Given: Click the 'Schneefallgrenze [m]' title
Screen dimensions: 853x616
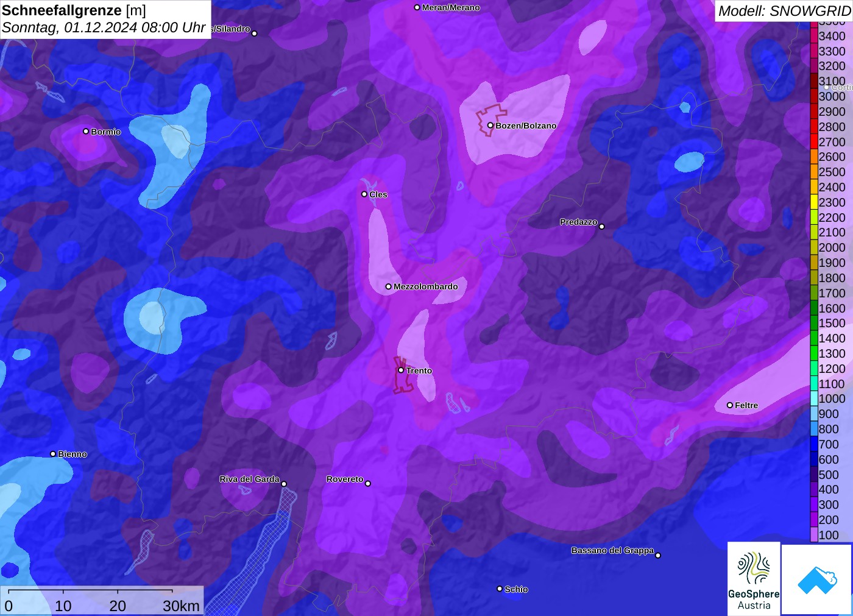Looking at the screenshot, I should click(74, 10).
